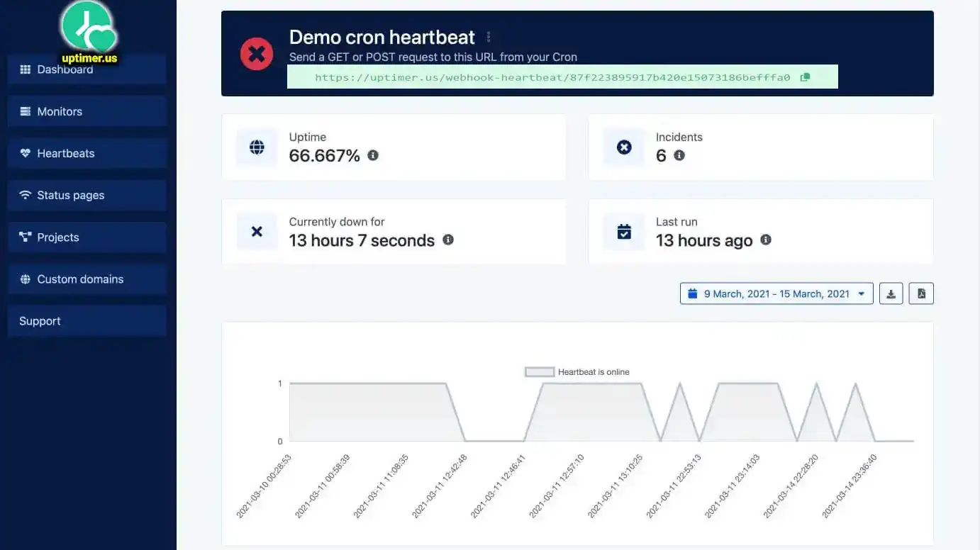
Task: Show info for Uptime percentage
Action: [x=373, y=155]
